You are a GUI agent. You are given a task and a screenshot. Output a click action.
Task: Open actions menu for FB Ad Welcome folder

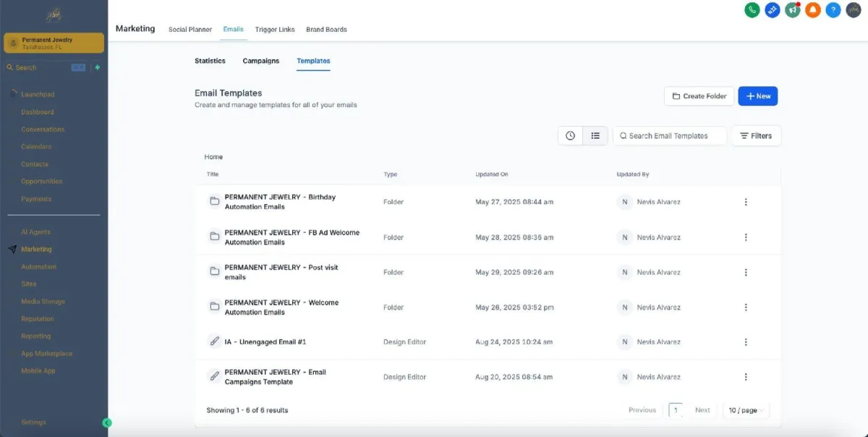(746, 237)
